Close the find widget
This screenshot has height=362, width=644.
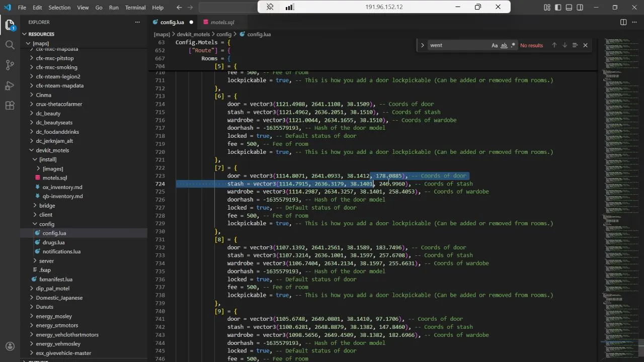[x=585, y=45]
